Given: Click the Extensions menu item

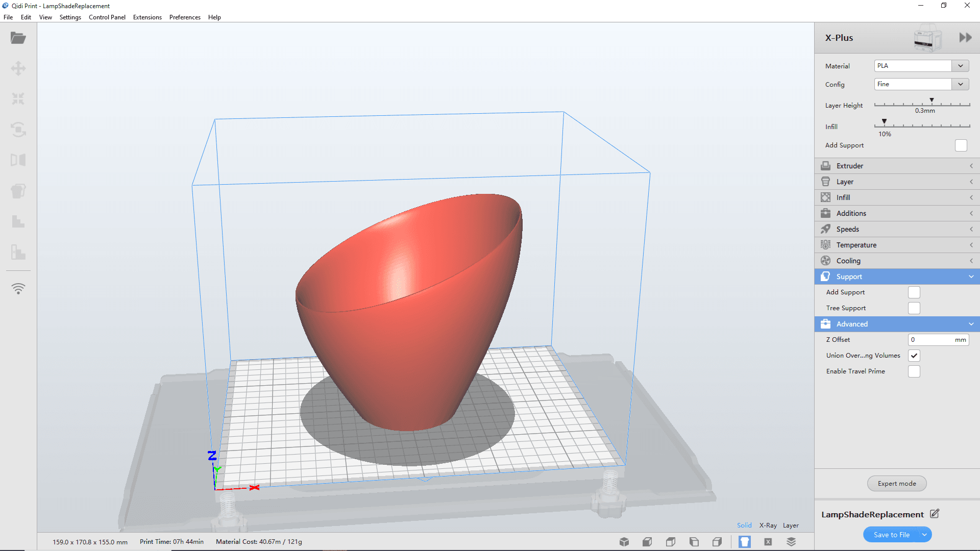Looking at the screenshot, I should [x=148, y=17].
